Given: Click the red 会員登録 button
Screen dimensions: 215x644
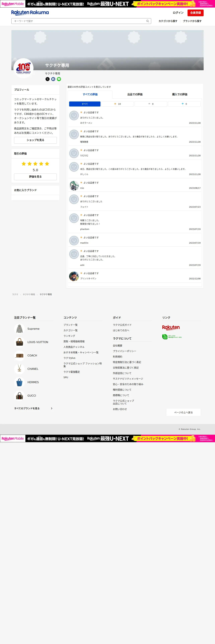Looking at the screenshot, I should (195, 13).
